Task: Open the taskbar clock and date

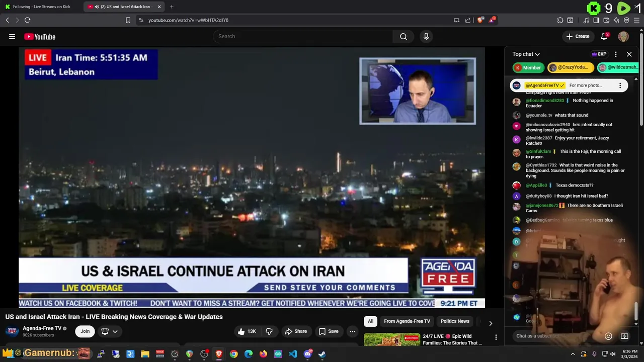Action: 629,354
